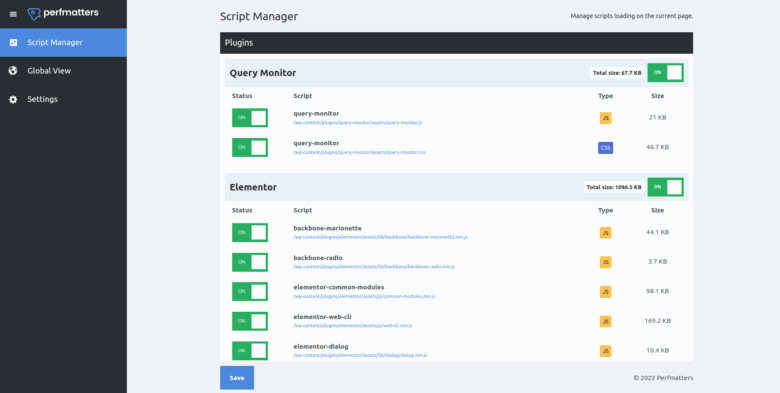780x393 pixels.
Task: Click Script Manager page title
Action: pos(259,16)
